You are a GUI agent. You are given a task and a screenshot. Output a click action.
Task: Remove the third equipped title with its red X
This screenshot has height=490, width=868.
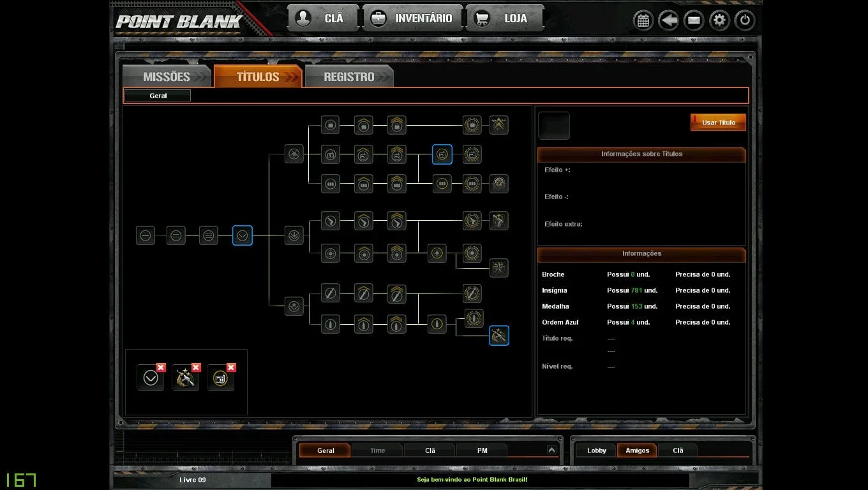pos(231,367)
